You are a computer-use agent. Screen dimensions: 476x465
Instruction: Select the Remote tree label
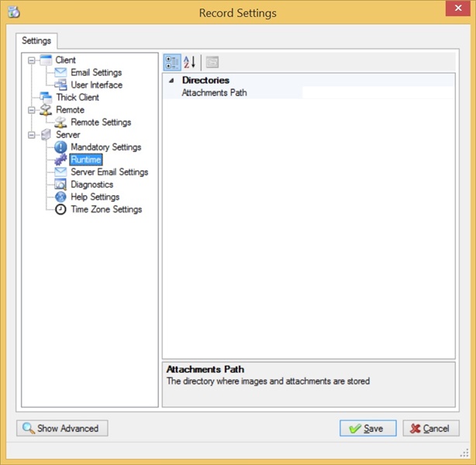70,109
